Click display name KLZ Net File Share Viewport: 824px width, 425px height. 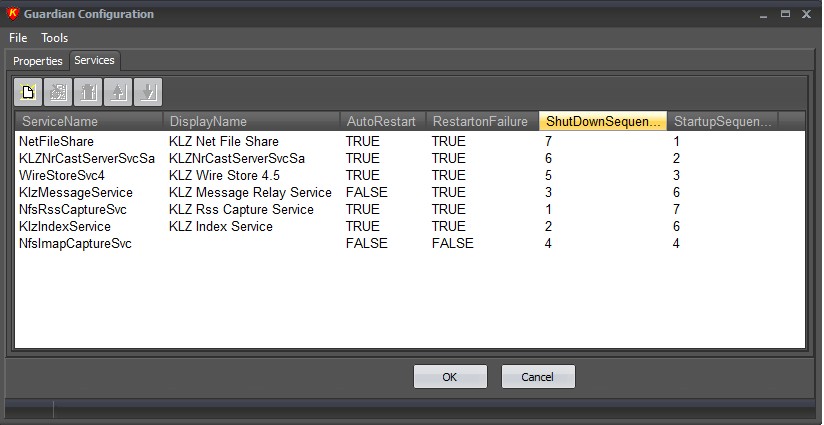coord(224,141)
